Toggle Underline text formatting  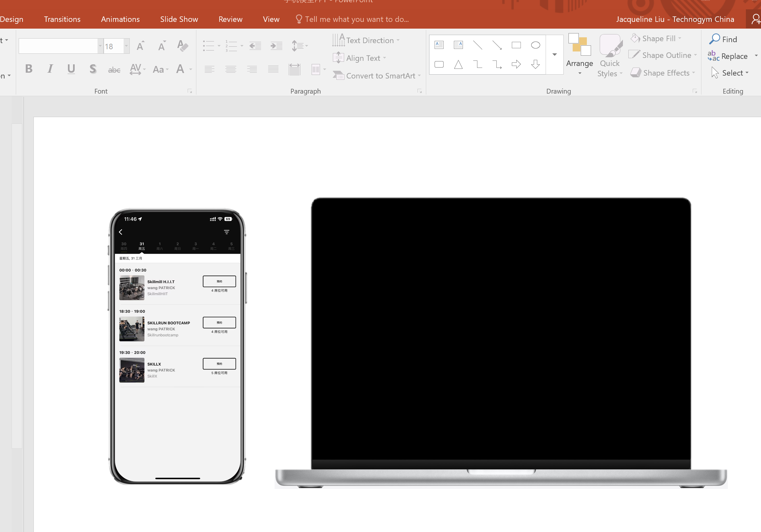tap(71, 69)
